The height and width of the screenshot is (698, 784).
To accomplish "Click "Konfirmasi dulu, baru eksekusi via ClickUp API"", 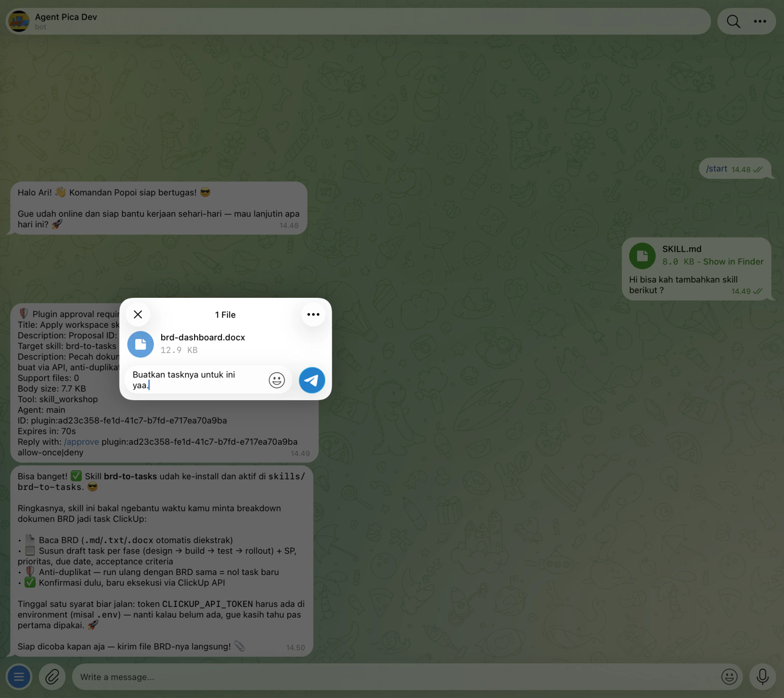I will 132,583.
